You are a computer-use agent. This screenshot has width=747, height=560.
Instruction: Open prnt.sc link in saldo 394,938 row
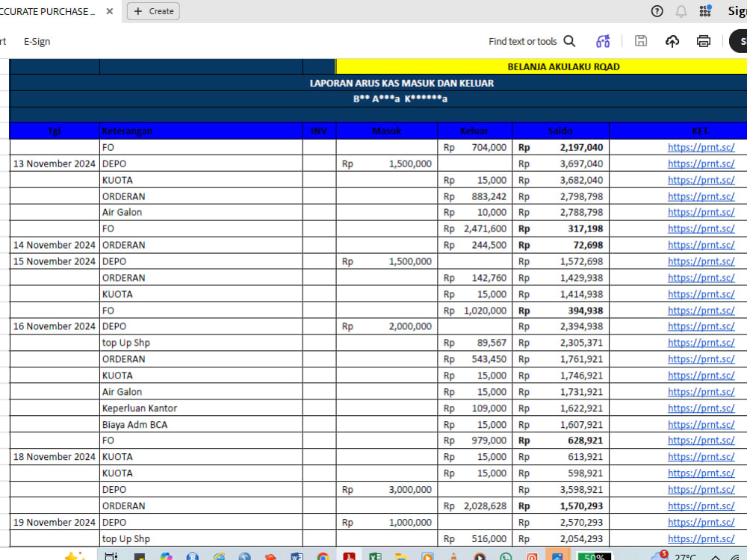701,311
